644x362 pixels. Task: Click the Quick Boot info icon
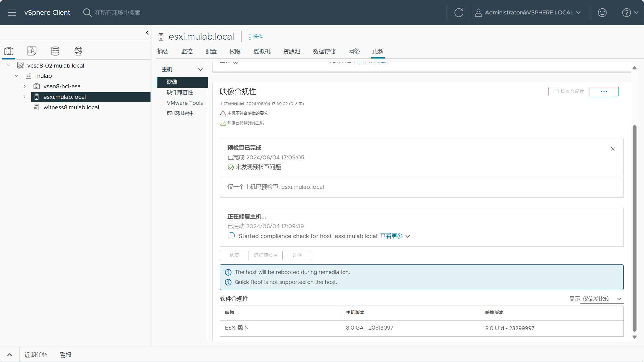(228, 282)
